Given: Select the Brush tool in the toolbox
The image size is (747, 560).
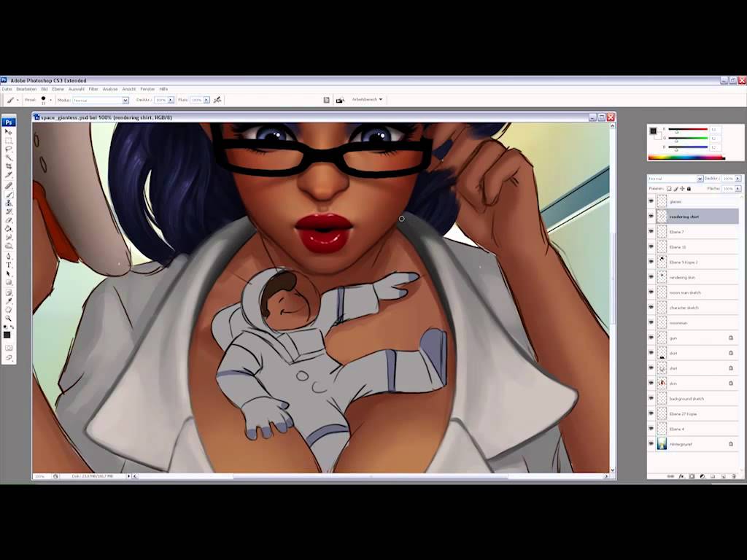Looking at the screenshot, I should [9, 193].
